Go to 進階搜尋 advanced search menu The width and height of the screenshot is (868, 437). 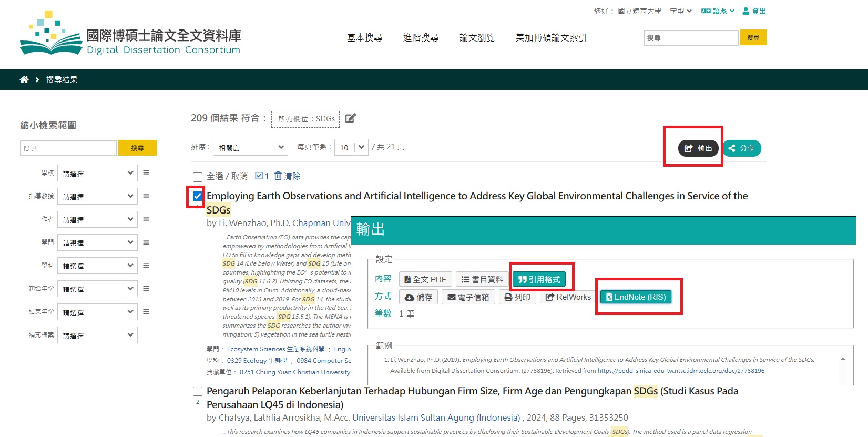tap(421, 38)
